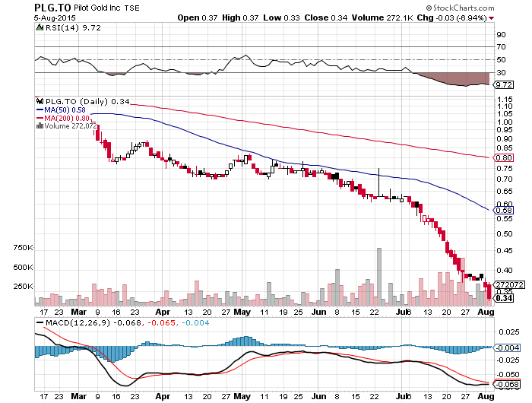
Task: Click the 90 level on RSI axis
Action: 501,35
